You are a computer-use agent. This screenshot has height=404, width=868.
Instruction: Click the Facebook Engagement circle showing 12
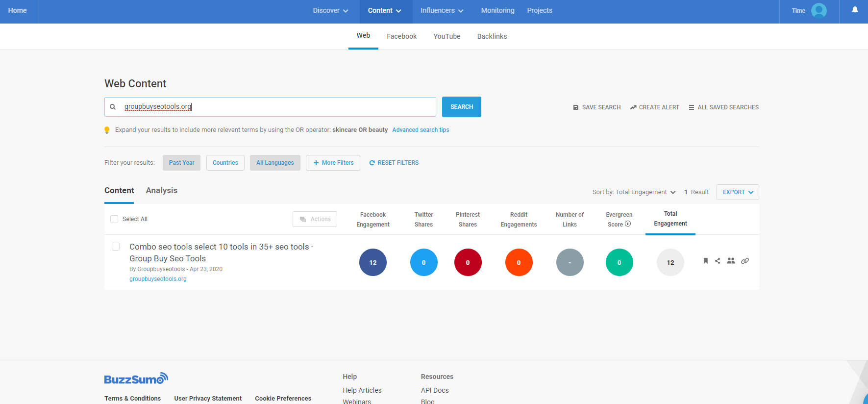point(373,262)
